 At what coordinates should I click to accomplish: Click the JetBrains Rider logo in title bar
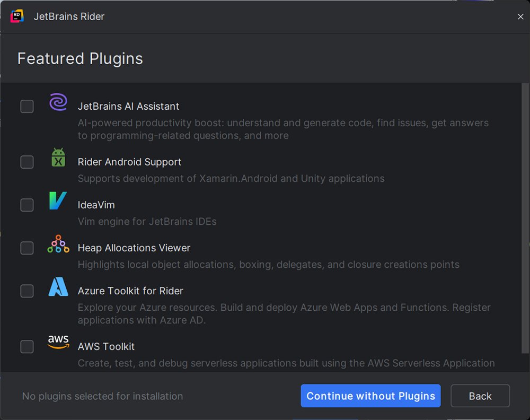point(17,16)
